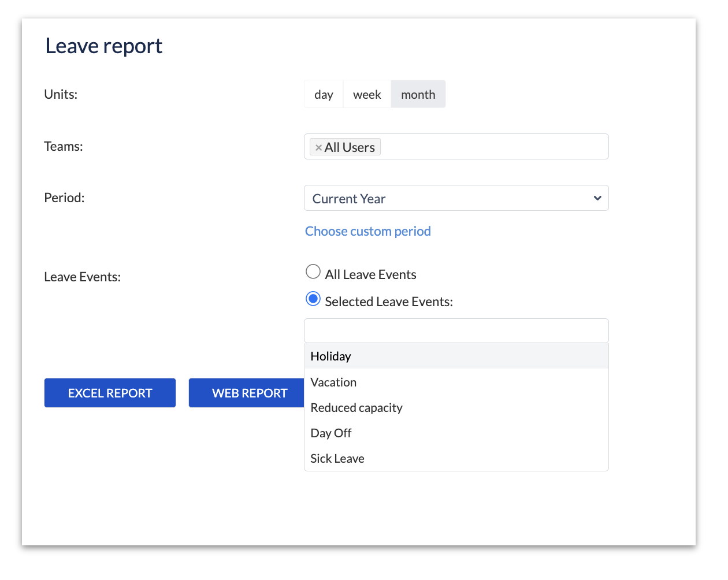Select the Reduced capacity option
The height and width of the screenshot is (580, 728).
click(x=356, y=408)
